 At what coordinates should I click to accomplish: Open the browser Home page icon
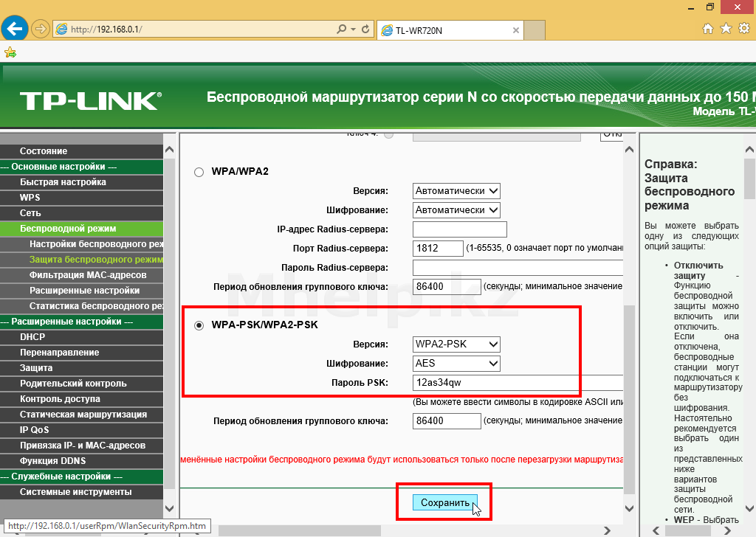pyautogui.click(x=708, y=29)
